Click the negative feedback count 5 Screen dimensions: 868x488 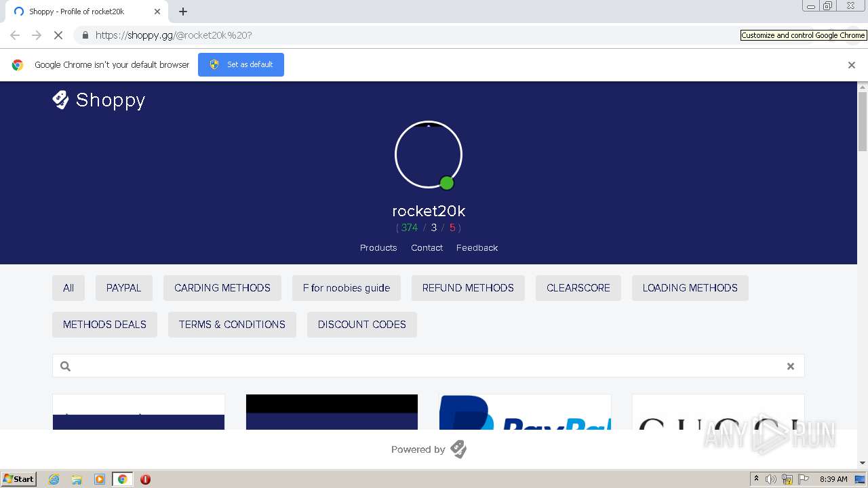coord(452,228)
